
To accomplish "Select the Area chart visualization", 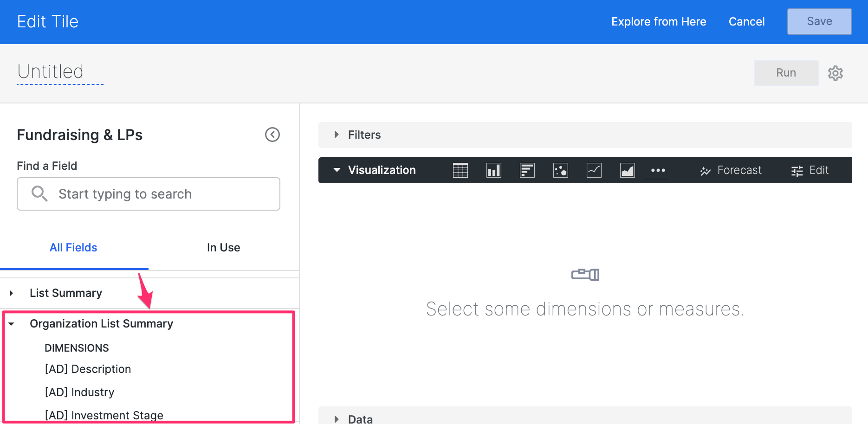I will [627, 170].
